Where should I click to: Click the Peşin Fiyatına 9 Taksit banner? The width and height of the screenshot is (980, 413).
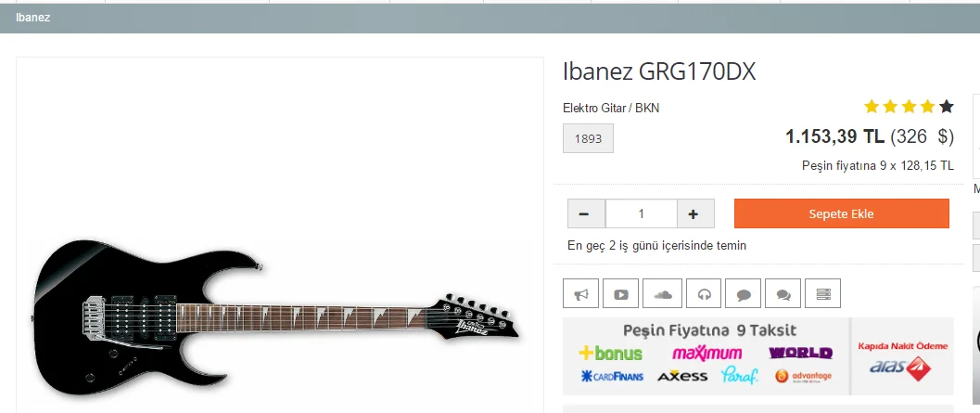click(706, 356)
